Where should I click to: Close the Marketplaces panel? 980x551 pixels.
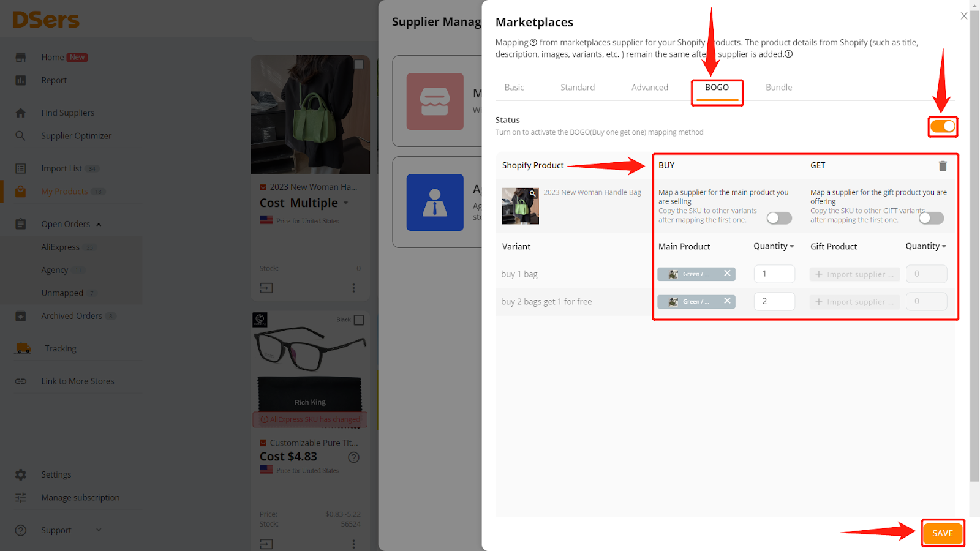click(964, 16)
